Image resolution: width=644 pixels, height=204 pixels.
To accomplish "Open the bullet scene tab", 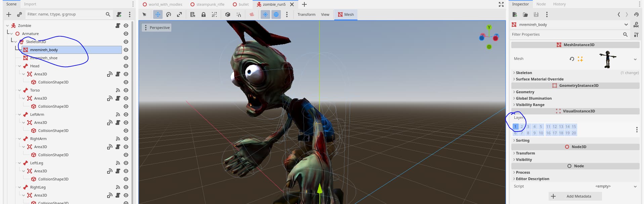I will [241, 4].
